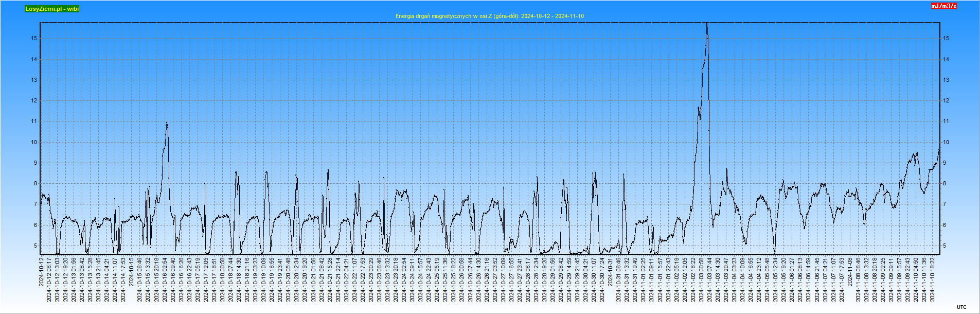Click the green LosyZiemi.pl - wibi label
This screenshot has width=980, height=314.
[52, 9]
